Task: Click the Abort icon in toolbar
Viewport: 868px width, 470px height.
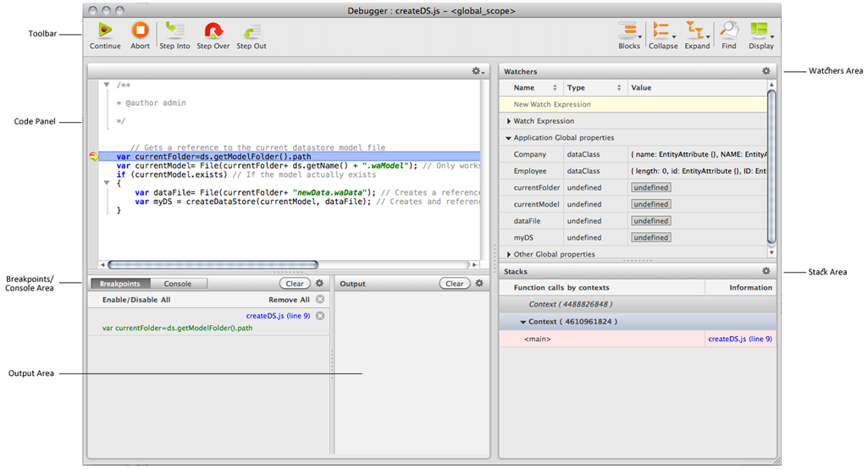Action: pos(140,31)
